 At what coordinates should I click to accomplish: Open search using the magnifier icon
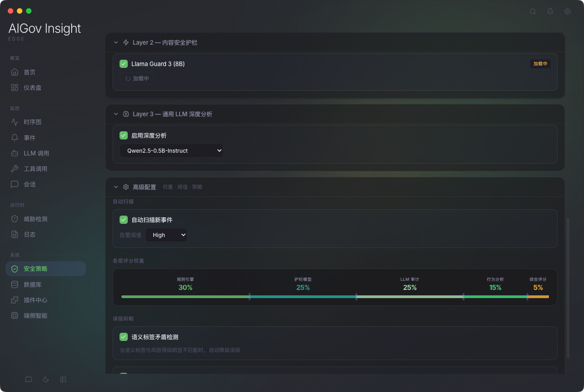(x=533, y=11)
